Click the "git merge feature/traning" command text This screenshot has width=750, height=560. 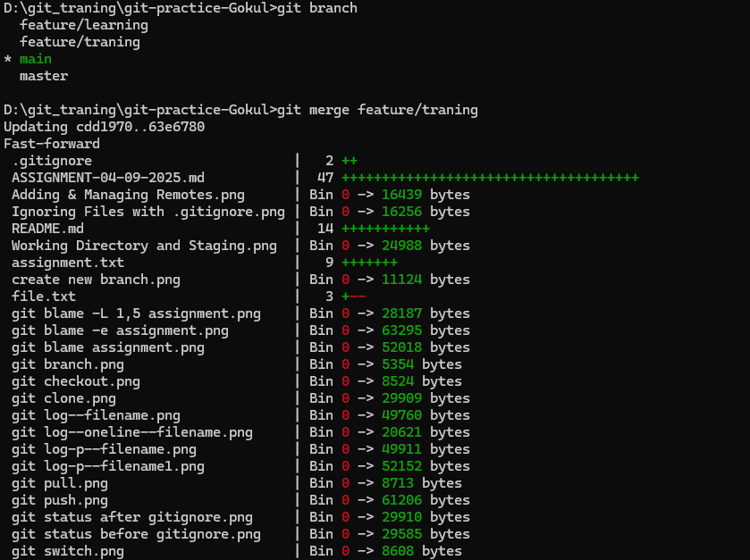click(377, 110)
